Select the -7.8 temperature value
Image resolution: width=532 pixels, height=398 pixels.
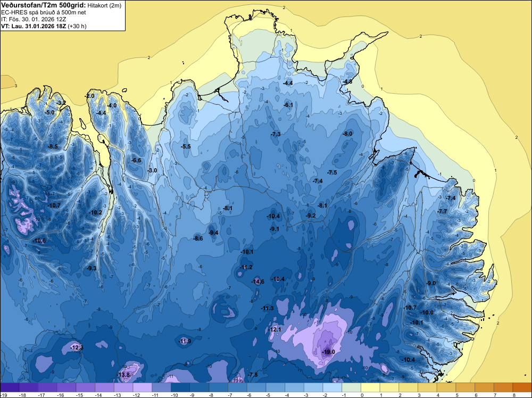pyautogui.click(x=252, y=375)
